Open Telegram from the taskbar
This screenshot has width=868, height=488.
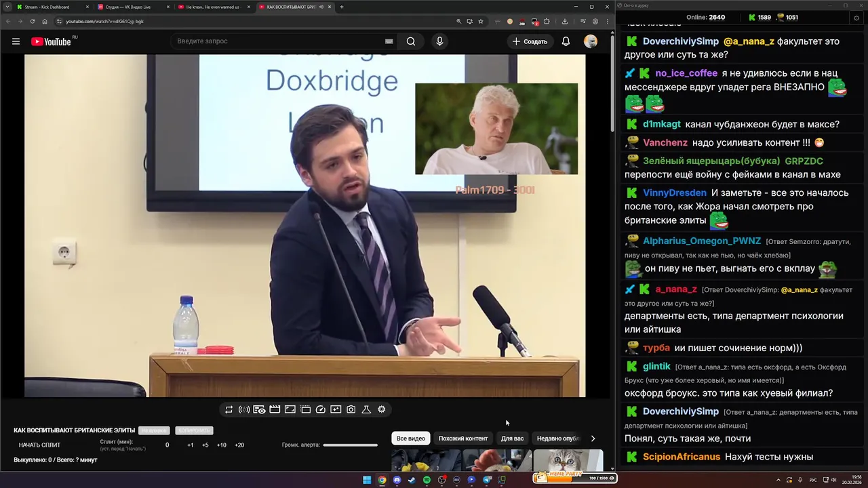[x=487, y=480]
